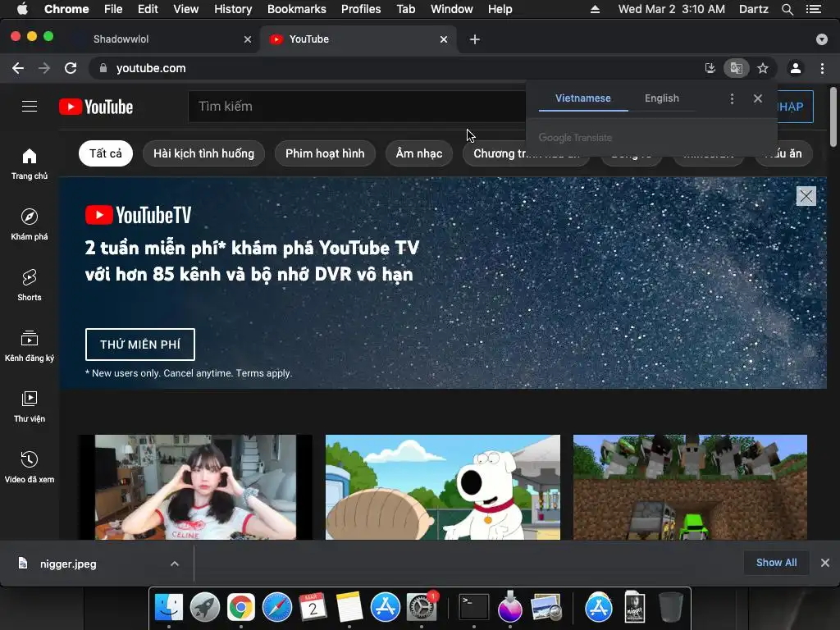Open Preview from the Dock
The width and height of the screenshot is (840, 630).
tap(546, 607)
